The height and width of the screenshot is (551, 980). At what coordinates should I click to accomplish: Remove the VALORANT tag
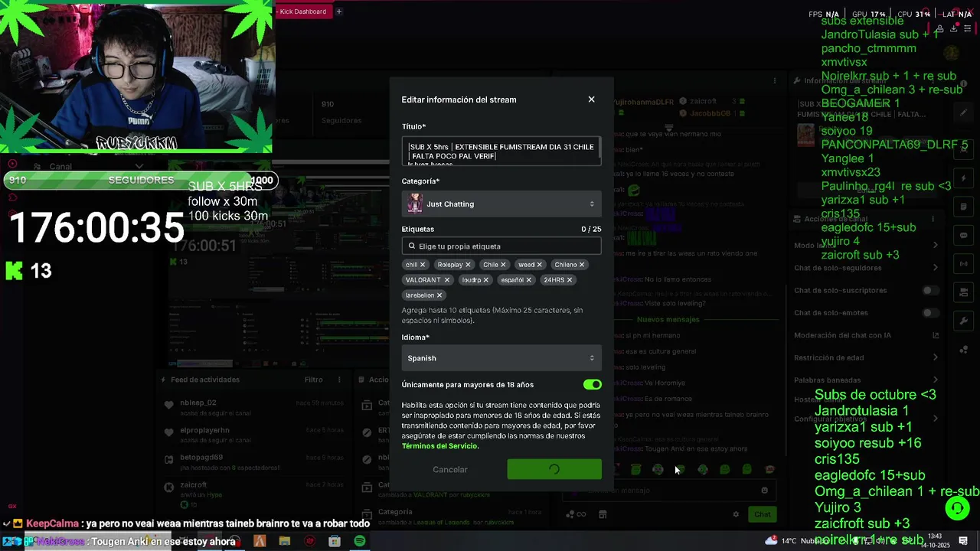click(447, 280)
